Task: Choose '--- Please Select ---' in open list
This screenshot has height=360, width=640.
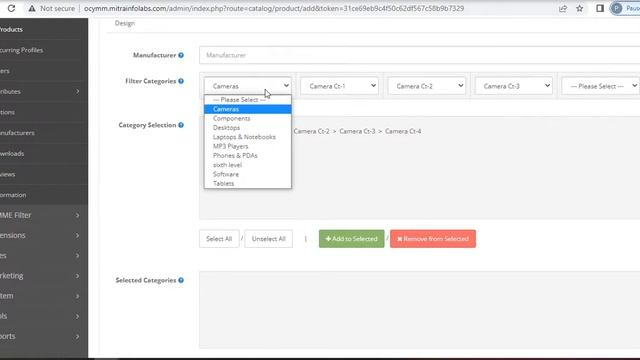Action: (248, 100)
